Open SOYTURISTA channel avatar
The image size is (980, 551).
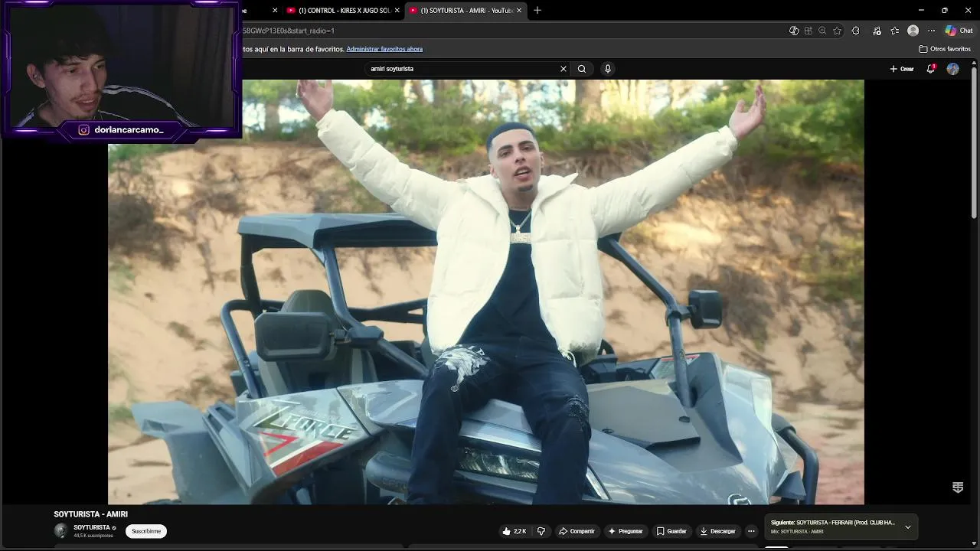(x=60, y=531)
